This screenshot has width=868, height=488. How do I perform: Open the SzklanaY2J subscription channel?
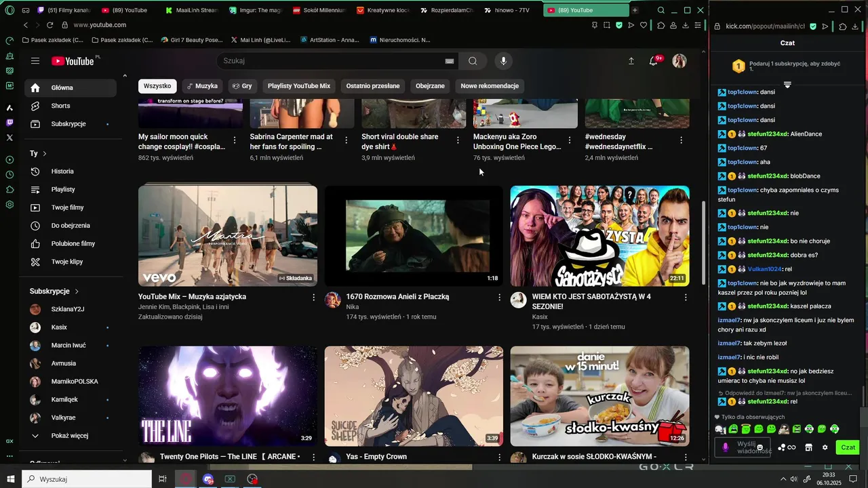point(71,309)
